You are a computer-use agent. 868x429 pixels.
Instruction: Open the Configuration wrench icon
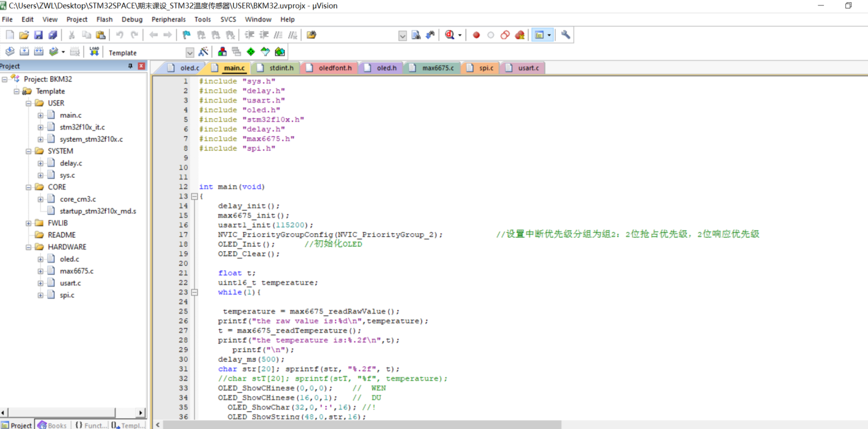pos(565,35)
